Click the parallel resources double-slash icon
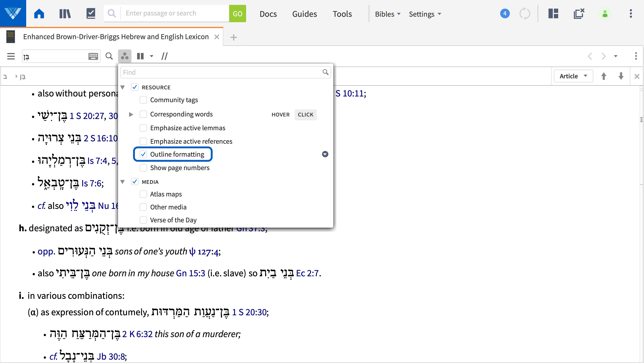This screenshot has width=644, height=363. [x=164, y=56]
